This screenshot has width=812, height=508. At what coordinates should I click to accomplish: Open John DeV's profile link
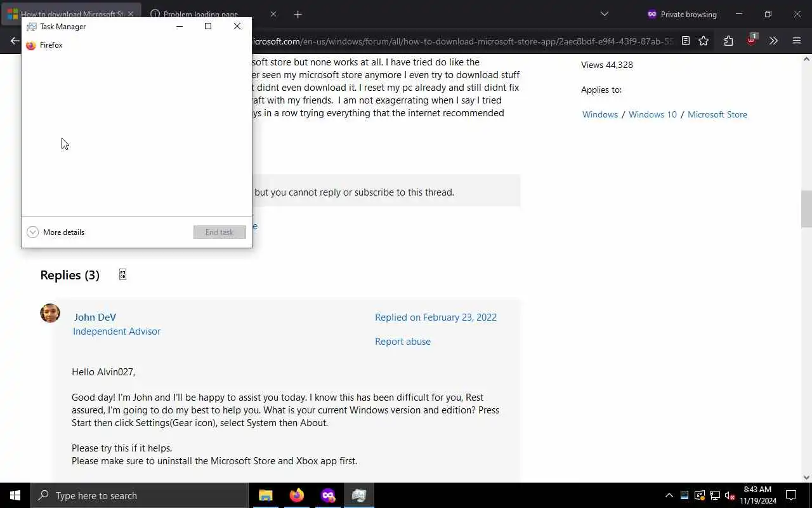[x=95, y=317]
